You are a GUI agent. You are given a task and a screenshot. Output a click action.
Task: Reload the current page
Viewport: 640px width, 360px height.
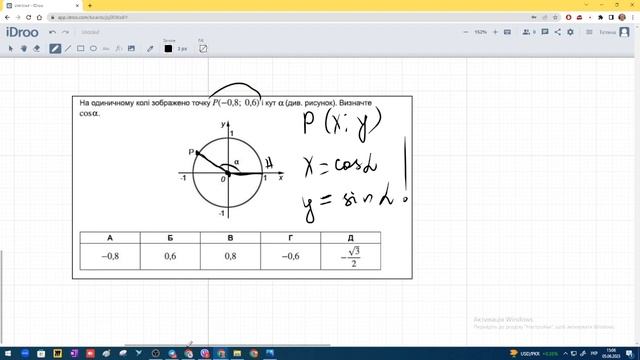pos(29,17)
